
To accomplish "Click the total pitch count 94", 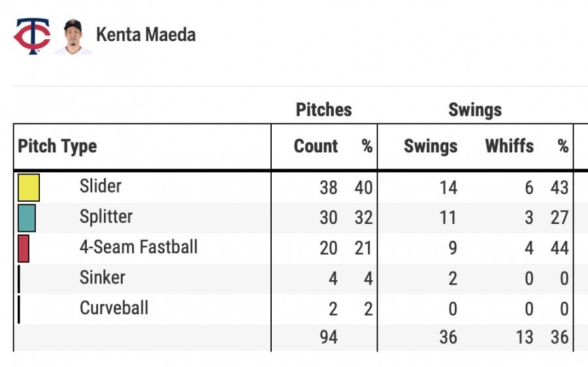I will [329, 338].
